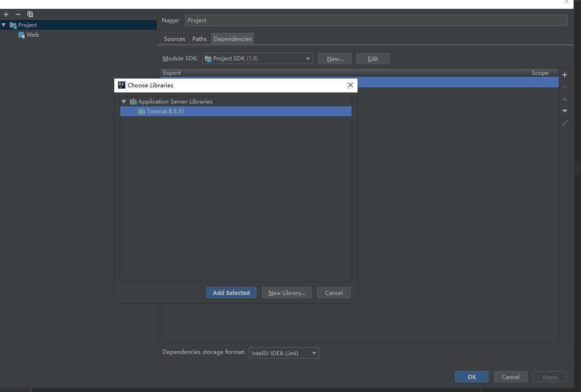Click the New Library... button
Viewport: 581px width, 392px height.
tap(287, 293)
